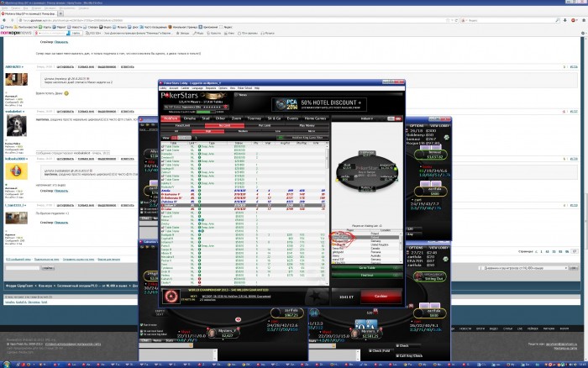
Task: Open the forum section dropdown at bottom right
Action: pos(523,268)
